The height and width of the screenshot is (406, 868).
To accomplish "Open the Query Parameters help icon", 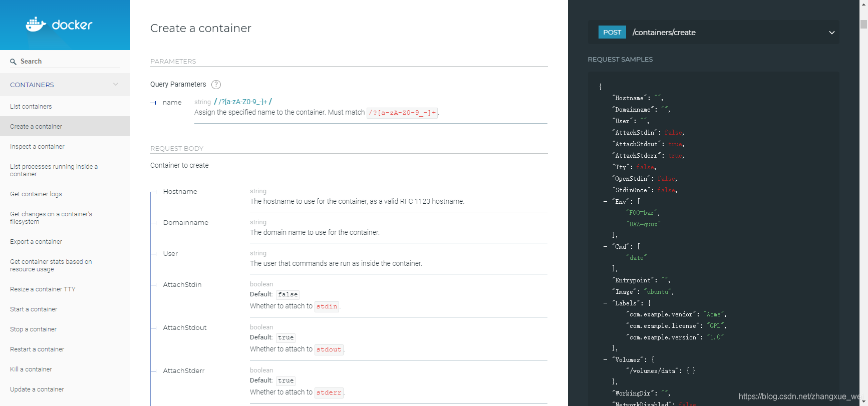I will click(x=216, y=85).
